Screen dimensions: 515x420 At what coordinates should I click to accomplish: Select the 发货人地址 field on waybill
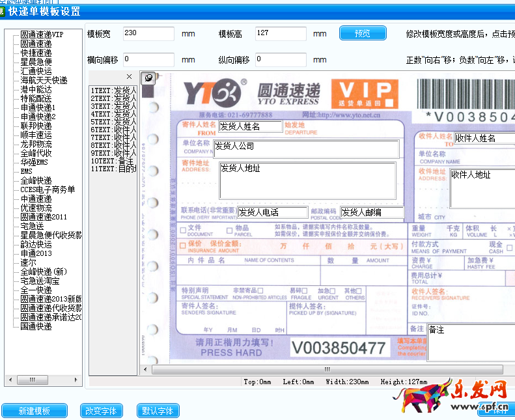pos(308,180)
